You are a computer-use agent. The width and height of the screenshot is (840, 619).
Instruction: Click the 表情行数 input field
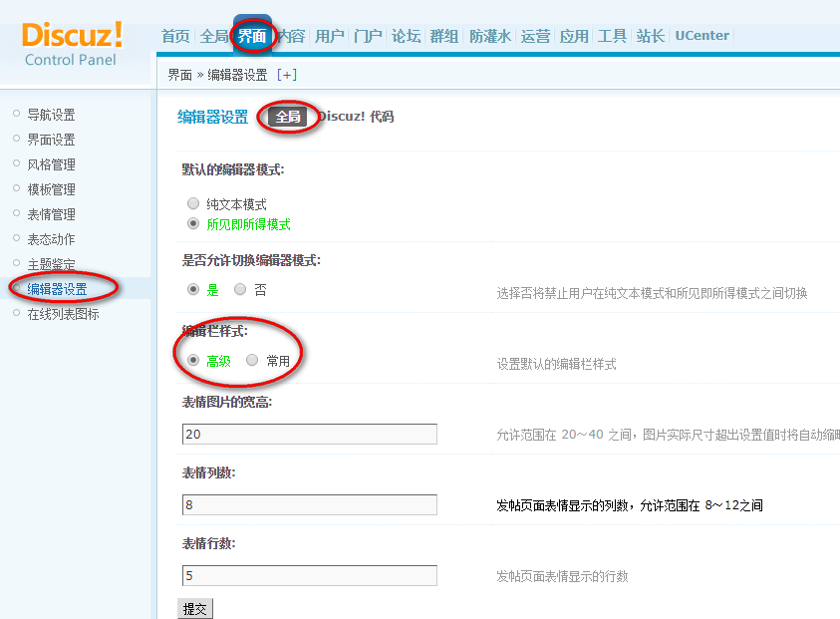point(310,575)
